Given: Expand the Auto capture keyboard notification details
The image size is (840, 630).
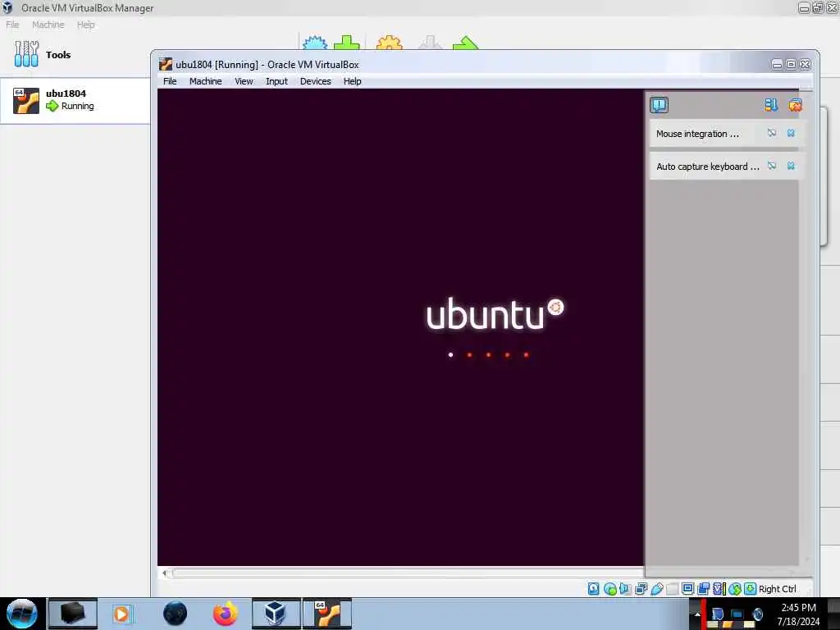Looking at the screenshot, I should [x=772, y=166].
